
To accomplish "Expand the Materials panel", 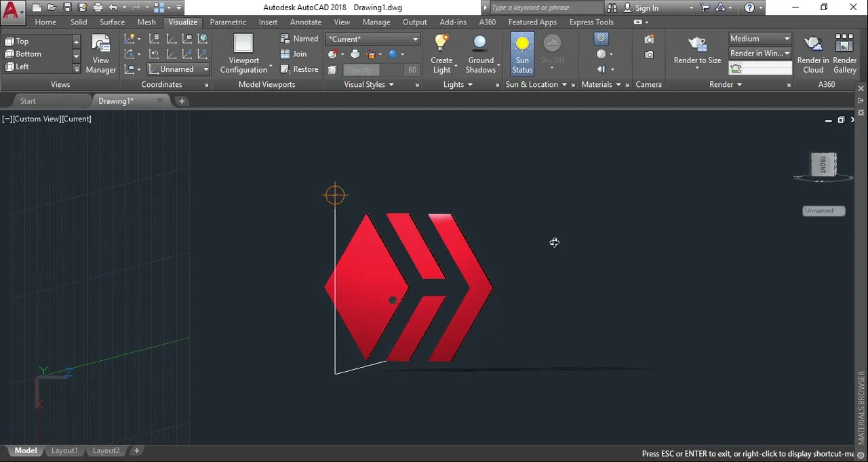I will (601, 85).
